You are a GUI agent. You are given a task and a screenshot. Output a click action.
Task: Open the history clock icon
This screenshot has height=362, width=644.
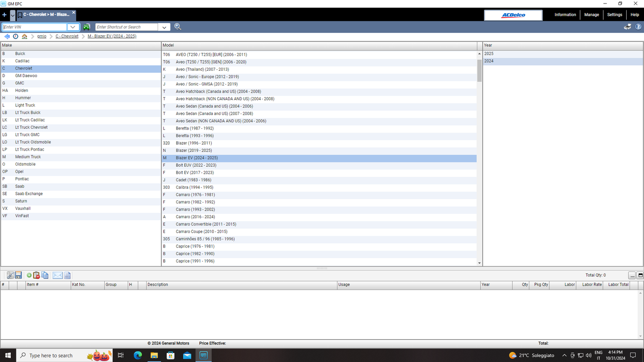click(16, 37)
